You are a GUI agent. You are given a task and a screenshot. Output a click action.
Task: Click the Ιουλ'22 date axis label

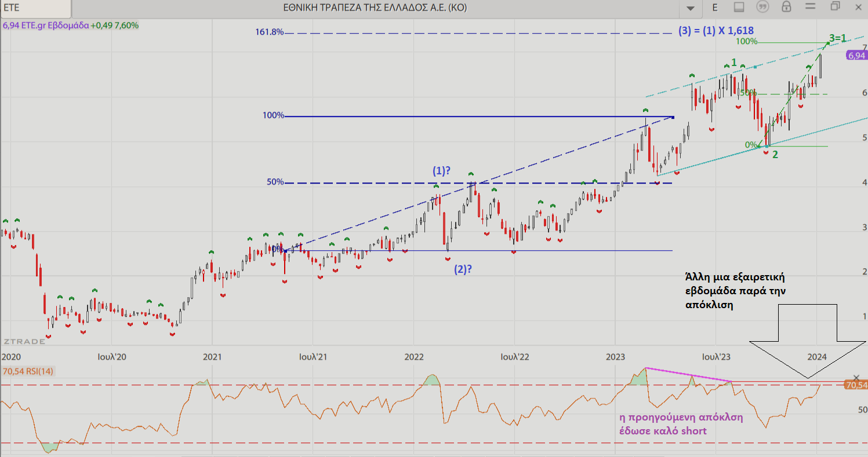[x=514, y=357]
